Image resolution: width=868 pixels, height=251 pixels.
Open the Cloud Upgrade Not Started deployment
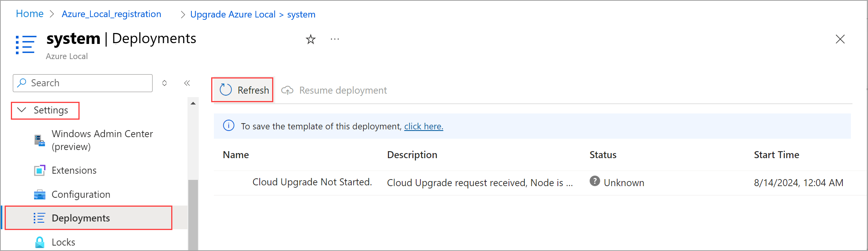[312, 182]
